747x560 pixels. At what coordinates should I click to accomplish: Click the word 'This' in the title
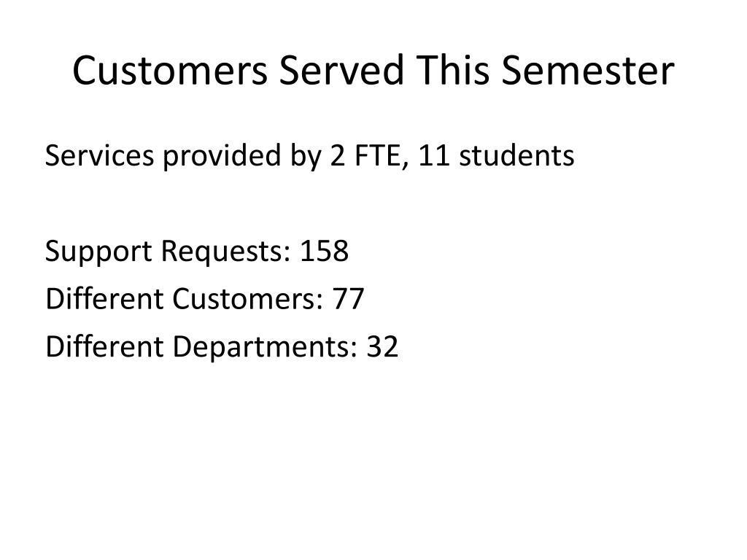coord(453,71)
